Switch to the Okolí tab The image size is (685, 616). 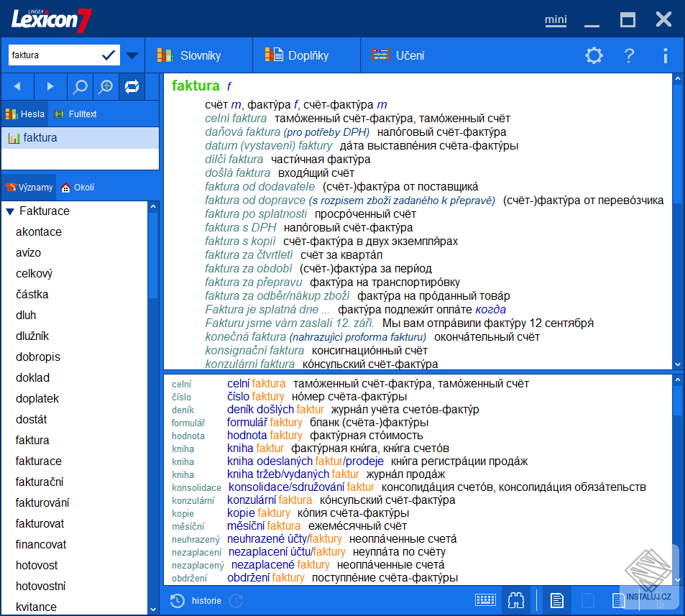tap(78, 188)
